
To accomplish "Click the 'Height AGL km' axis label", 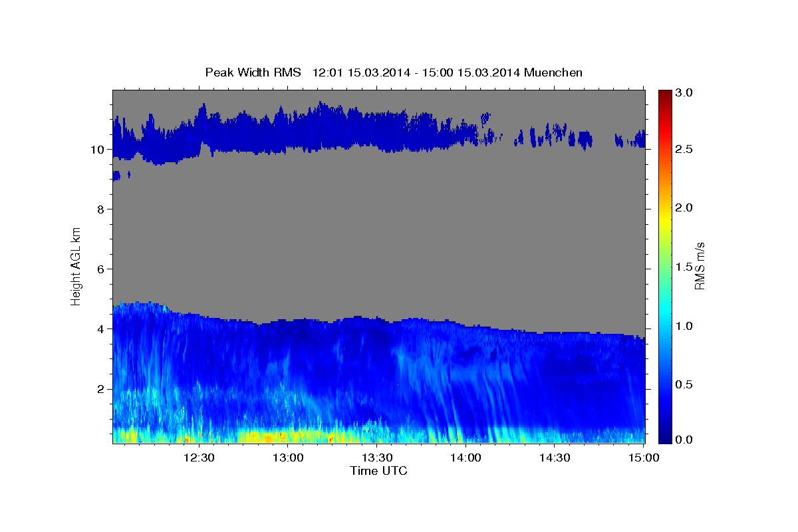I will [x=76, y=266].
